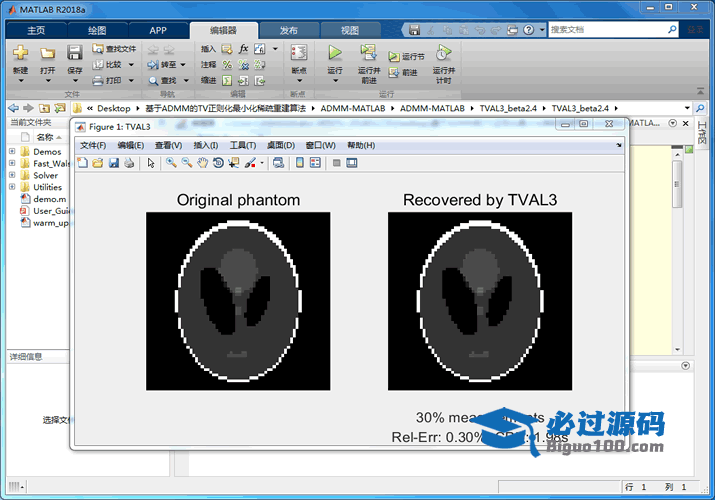This screenshot has width=715, height=500.
Task: Open the File menu in Figure 1
Action: tap(93, 145)
